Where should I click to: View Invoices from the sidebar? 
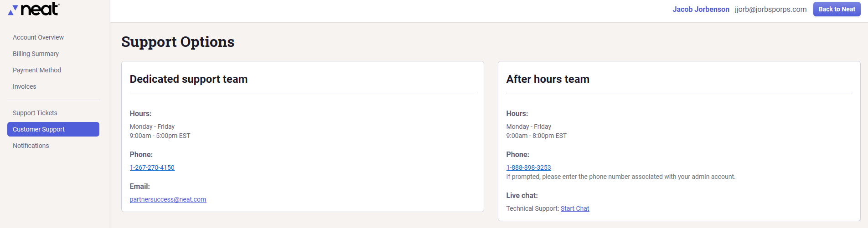(25, 86)
